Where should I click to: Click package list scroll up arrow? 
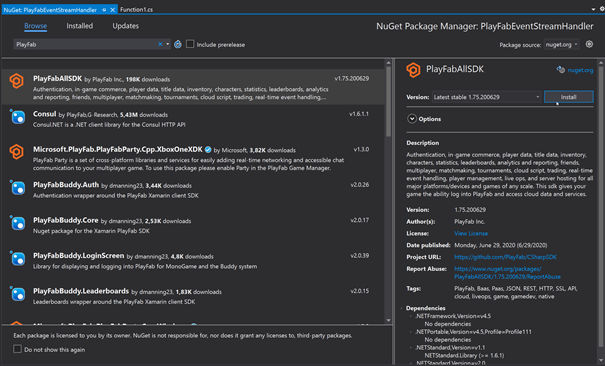(389, 63)
